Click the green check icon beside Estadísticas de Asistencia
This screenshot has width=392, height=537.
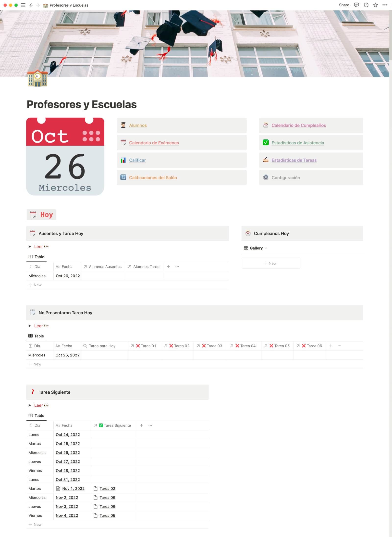click(266, 143)
